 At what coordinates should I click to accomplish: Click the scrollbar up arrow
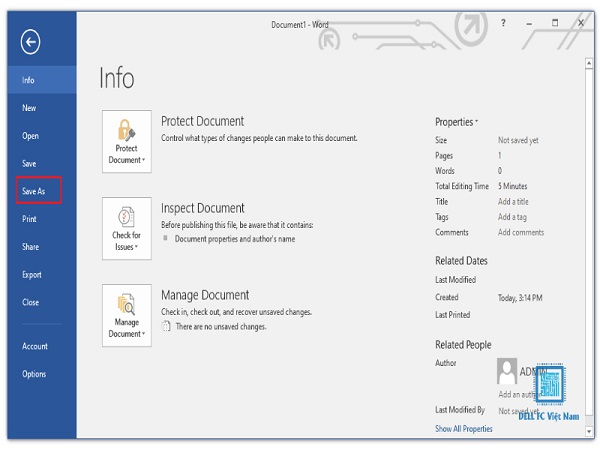click(589, 63)
